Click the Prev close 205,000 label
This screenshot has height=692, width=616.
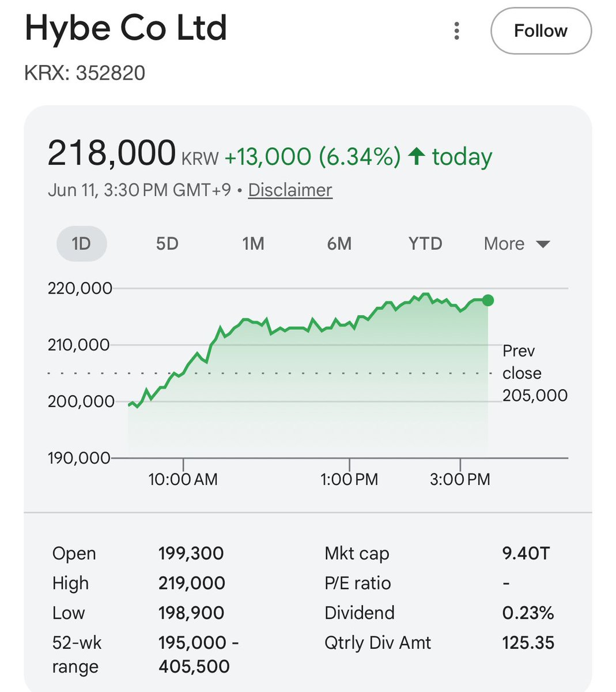click(535, 373)
